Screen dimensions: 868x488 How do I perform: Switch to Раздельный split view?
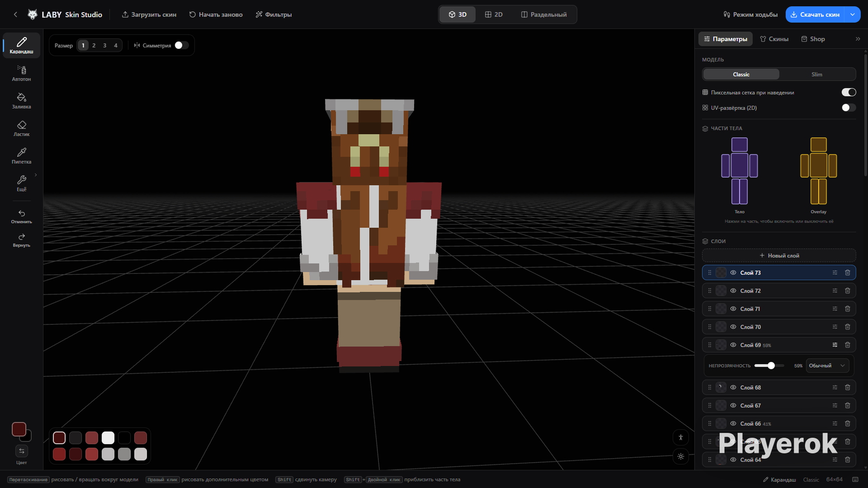click(x=544, y=15)
